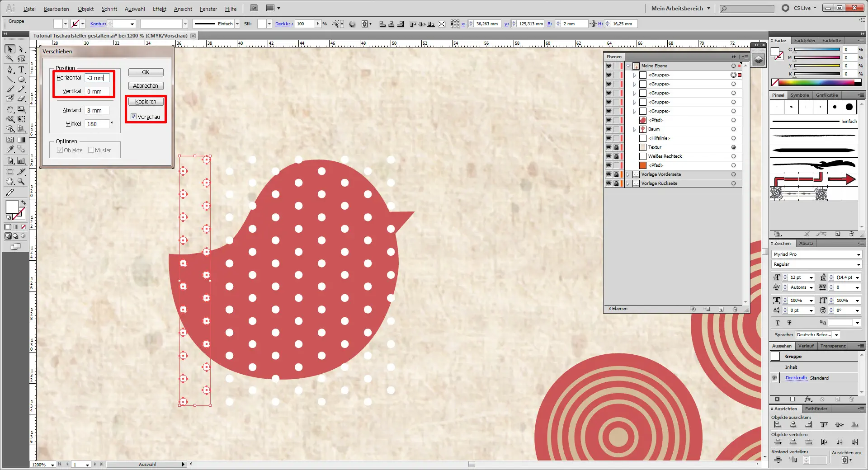Select the Hand tool
The width and height of the screenshot is (868, 470).
point(10,182)
